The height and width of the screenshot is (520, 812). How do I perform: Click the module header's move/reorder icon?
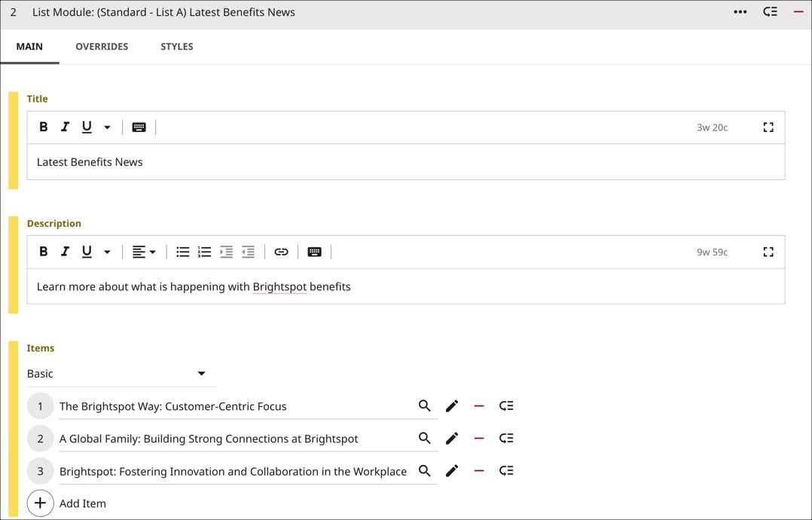click(x=770, y=12)
